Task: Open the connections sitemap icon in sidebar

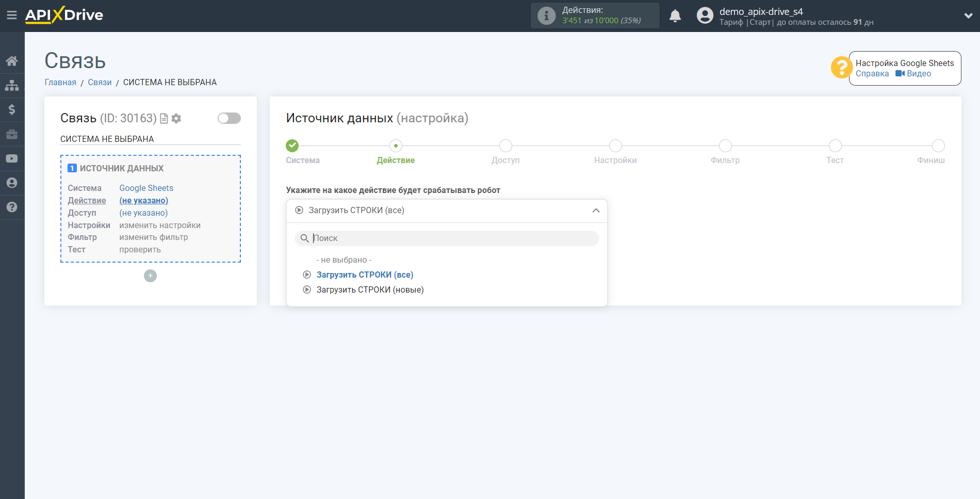Action: coord(12,85)
